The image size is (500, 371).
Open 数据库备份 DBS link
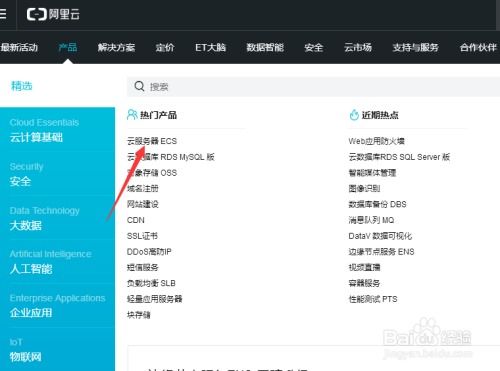click(x=378, y=204)
